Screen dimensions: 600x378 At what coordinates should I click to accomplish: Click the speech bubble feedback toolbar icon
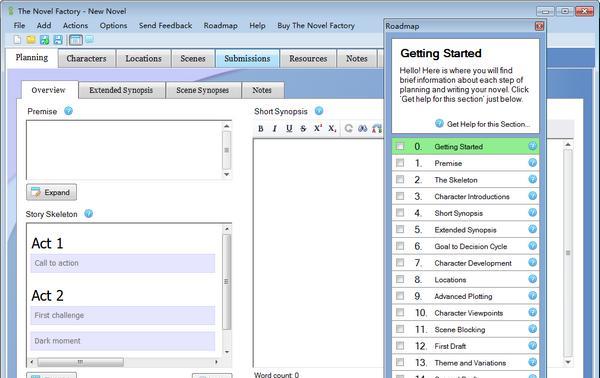(x=89, y=39)
